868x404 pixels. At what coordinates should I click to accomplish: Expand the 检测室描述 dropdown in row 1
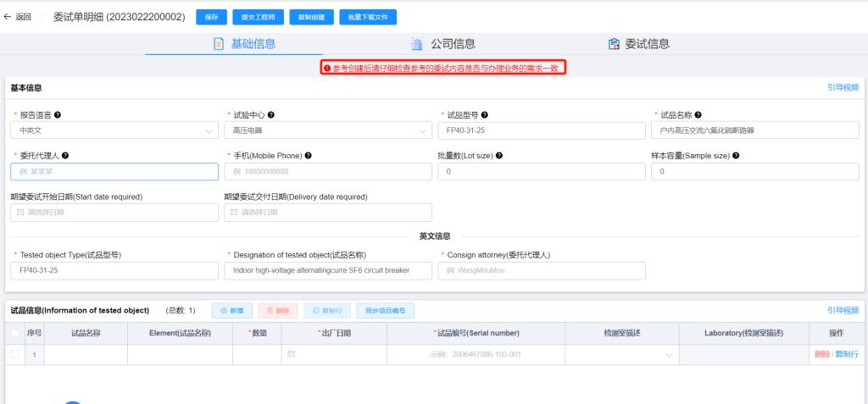coord(622,354)
